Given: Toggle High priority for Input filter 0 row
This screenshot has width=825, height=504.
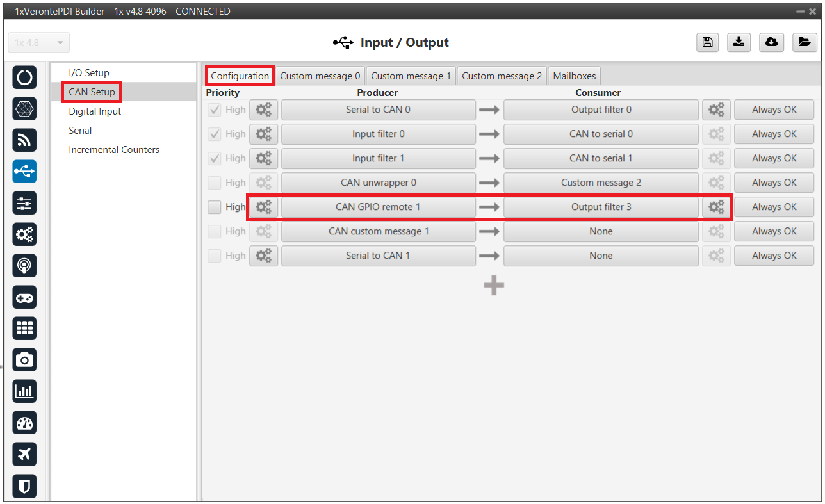Looking at the screenshot, I should coord(215,134).
